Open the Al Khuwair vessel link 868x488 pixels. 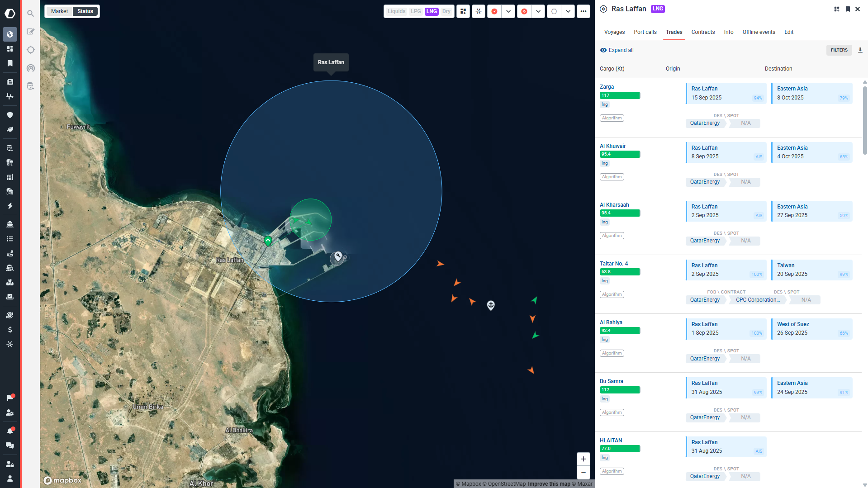coord(612,146)
